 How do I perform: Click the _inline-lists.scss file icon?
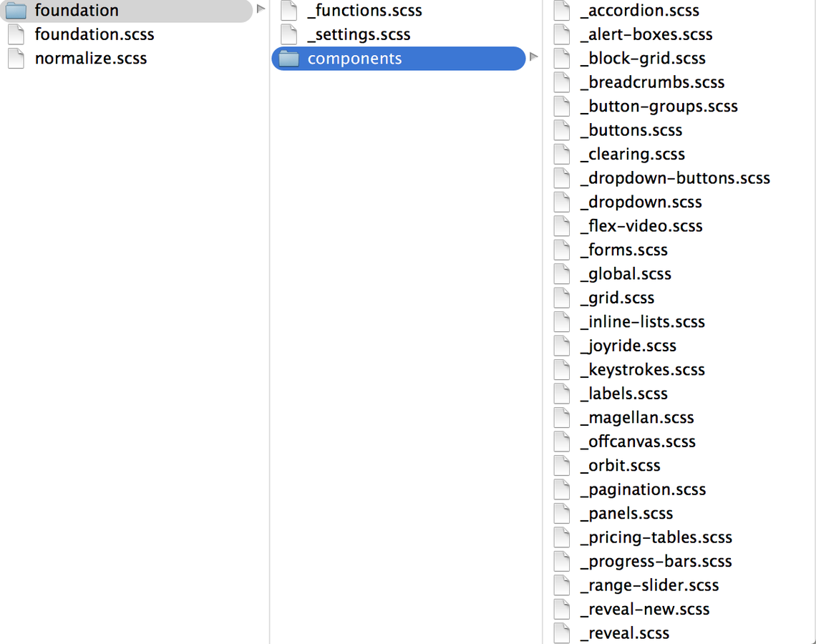pyautogui.click(x=561, y=321)
